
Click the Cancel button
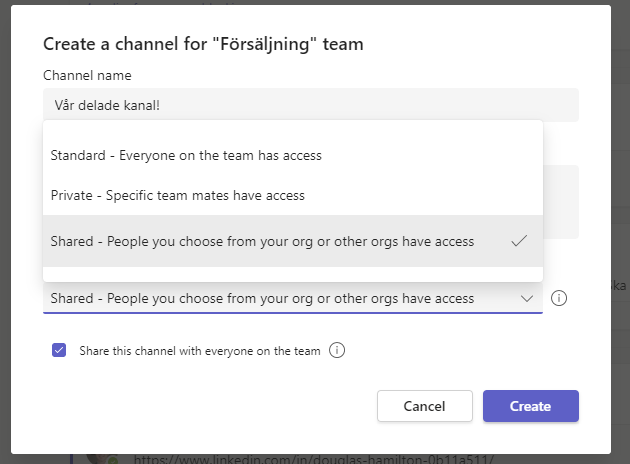point(425,406)
